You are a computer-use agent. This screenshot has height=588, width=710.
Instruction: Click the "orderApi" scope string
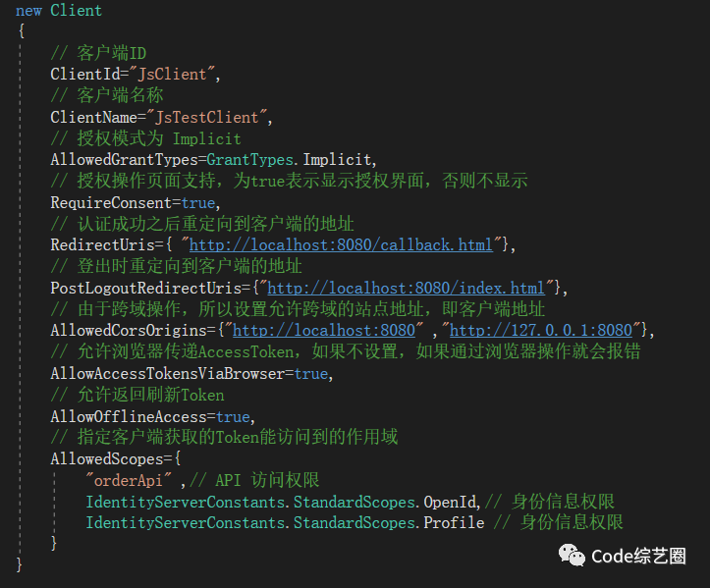point(129,480)
